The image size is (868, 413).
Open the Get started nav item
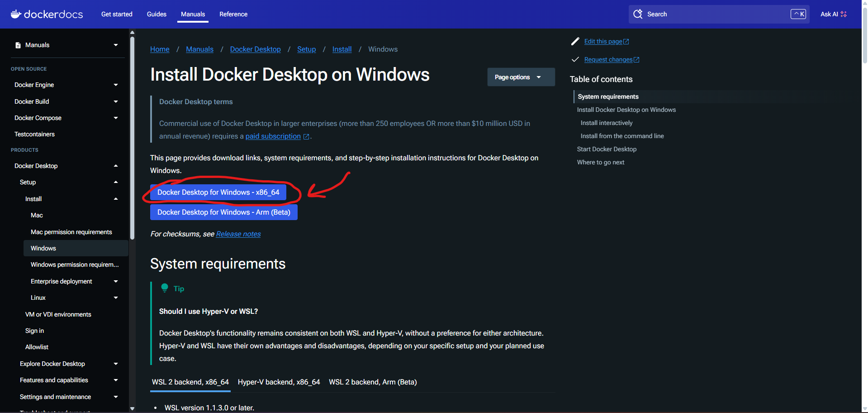[x=117, y=14]
